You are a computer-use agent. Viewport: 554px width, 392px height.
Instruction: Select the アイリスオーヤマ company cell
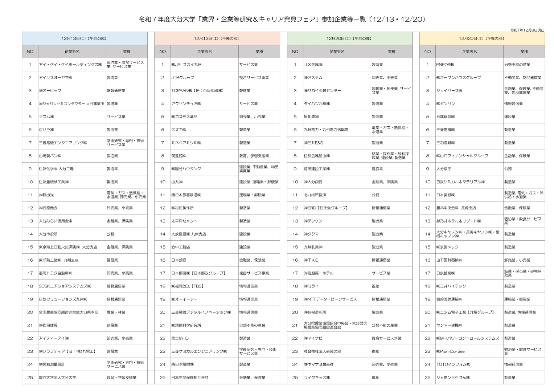pos(56,78)
